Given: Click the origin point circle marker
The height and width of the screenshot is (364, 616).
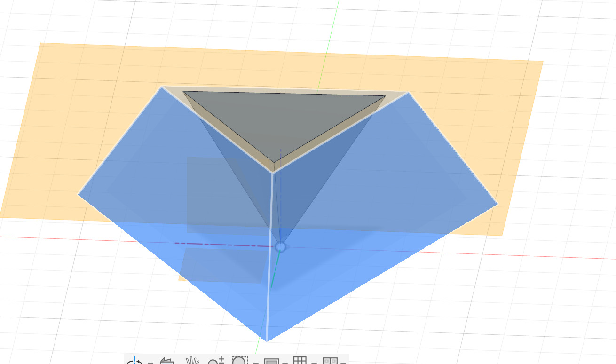Looking at the screenshot, I should pos(281,246).
